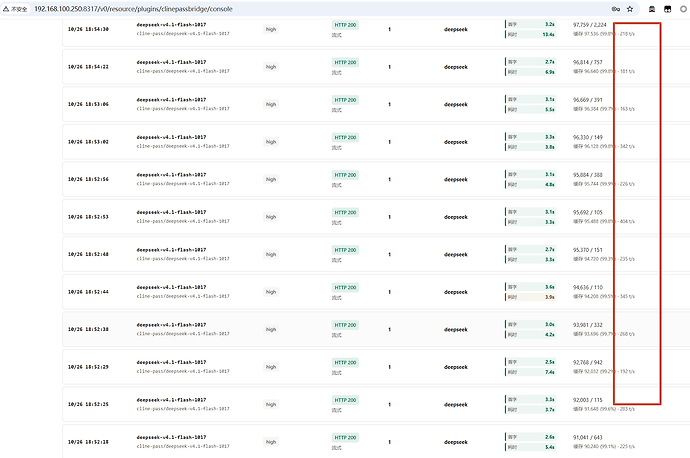Viewport: 690px width, 458px height.
Task: Select the 10/26 18:53:06 timestamp
Action: click(x=88, y=104)
